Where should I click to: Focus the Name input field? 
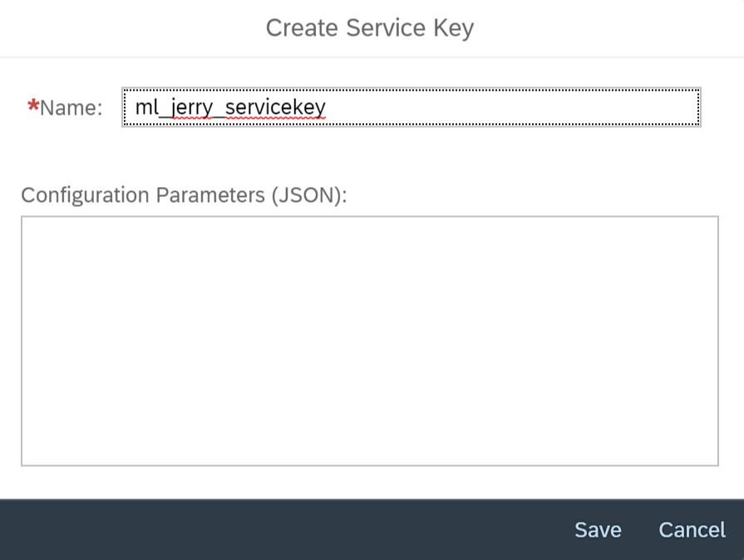pyautogui.click(x=411, y=107)
